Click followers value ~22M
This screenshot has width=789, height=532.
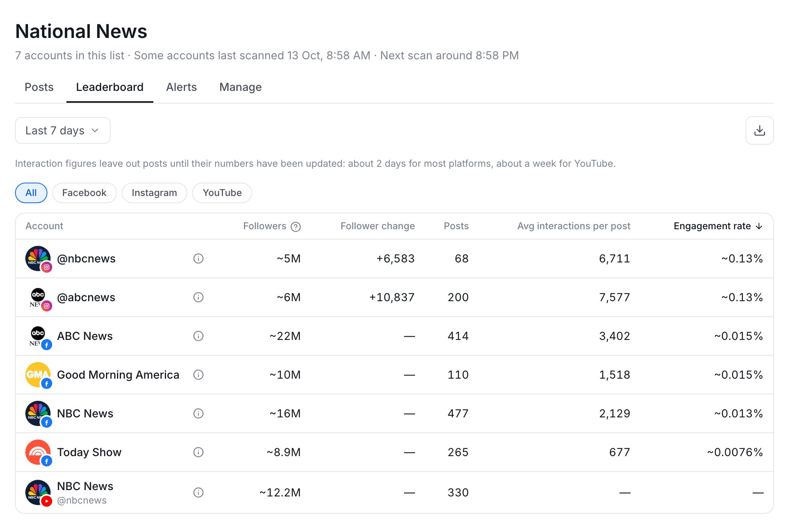tap(285, 336)
